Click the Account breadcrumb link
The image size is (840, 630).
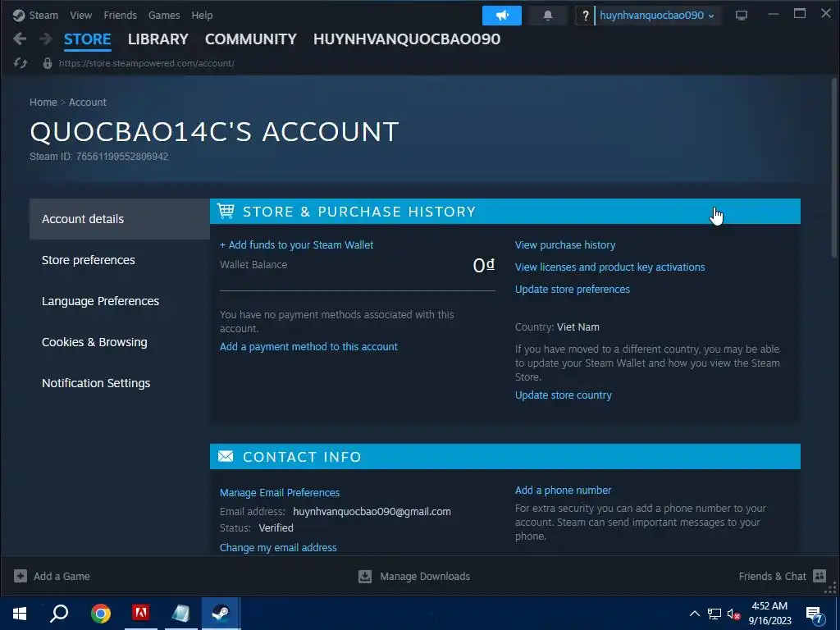87,103
